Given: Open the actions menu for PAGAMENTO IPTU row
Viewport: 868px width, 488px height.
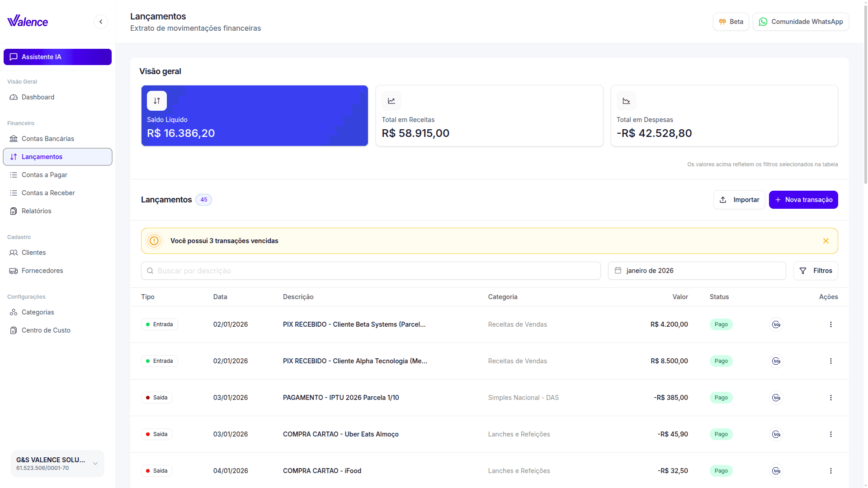Looking at the screenshot, I should 830,398.
